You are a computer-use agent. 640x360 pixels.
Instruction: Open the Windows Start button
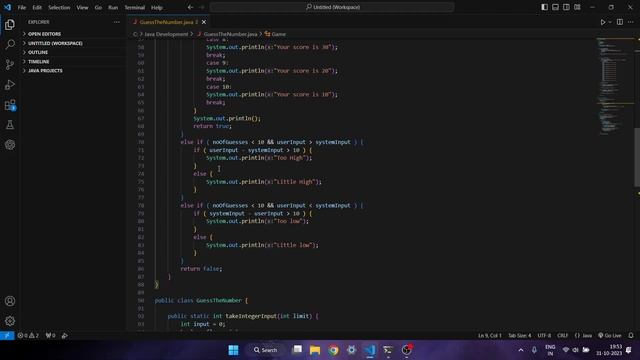pyautogui.click(x=233, y=350)
